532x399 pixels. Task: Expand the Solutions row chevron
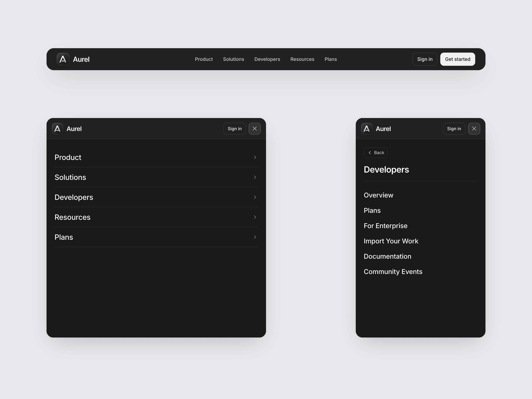click(x=255, y=177)
